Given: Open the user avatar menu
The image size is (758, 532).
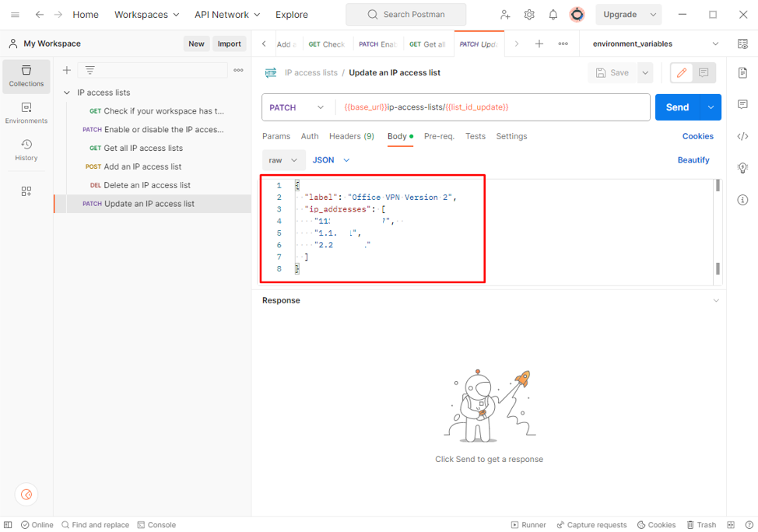Looking at the screenshot, I should (577, 15).
